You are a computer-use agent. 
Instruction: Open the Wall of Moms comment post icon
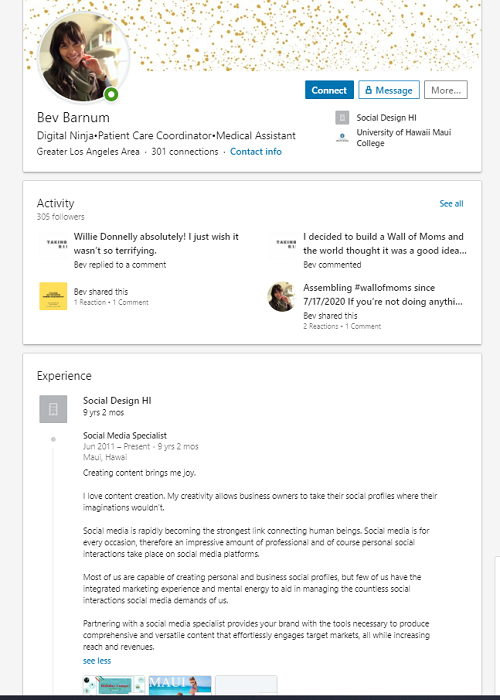click(283, 244)
